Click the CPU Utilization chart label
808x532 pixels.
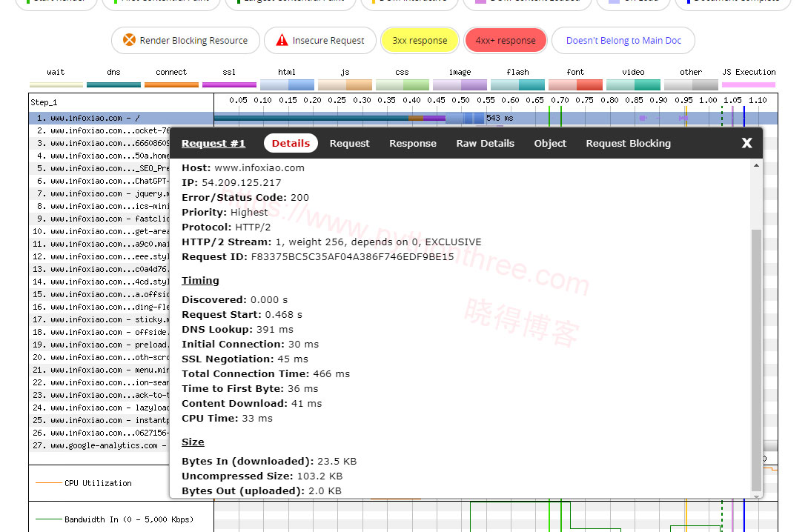coord(98,483)
